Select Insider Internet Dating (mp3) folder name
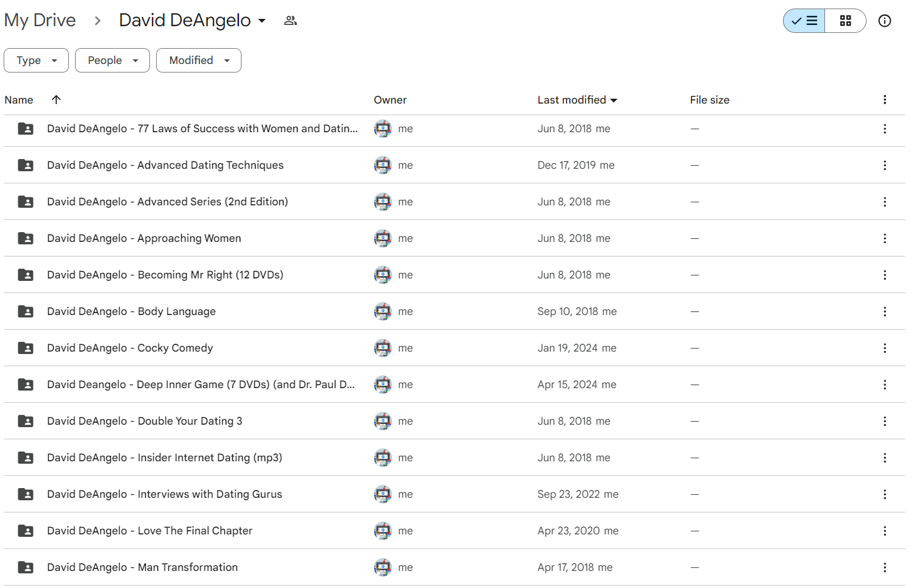 click(165, 458)
